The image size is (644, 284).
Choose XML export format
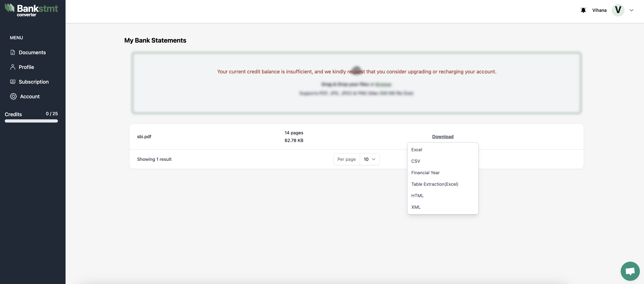[x=416, y=207]
